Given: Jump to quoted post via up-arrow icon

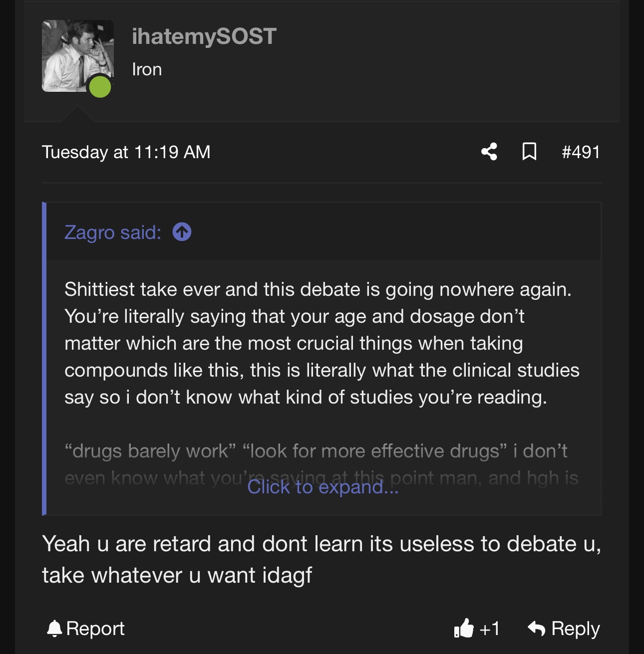Looking at the screenshot, I should (182, 232).
